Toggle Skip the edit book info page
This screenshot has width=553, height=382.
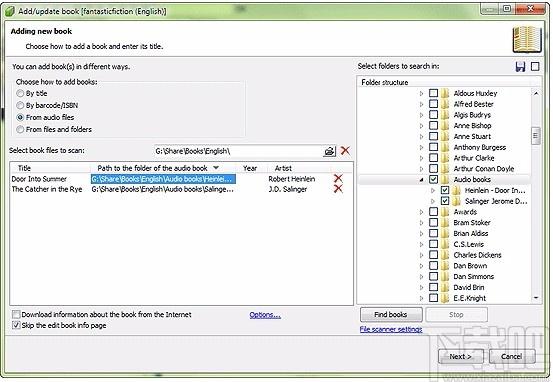[16, 325]
